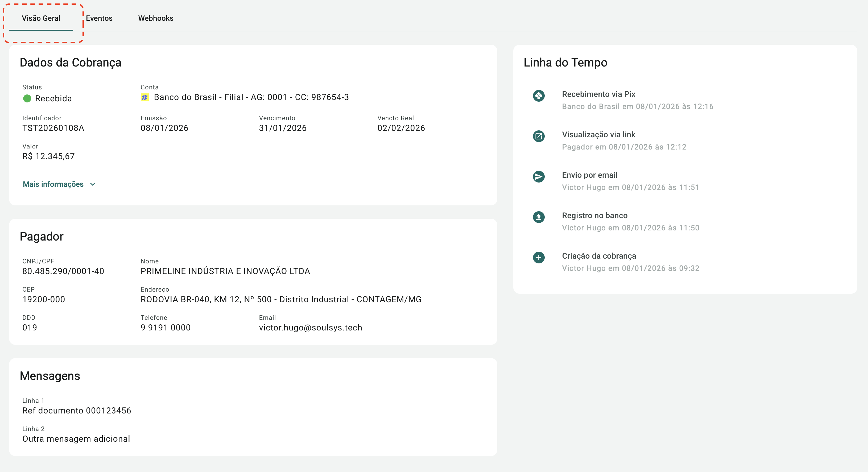Open the Mais informações section
The width and height of the screenshot is (868, 472).
tap(53, 184)
